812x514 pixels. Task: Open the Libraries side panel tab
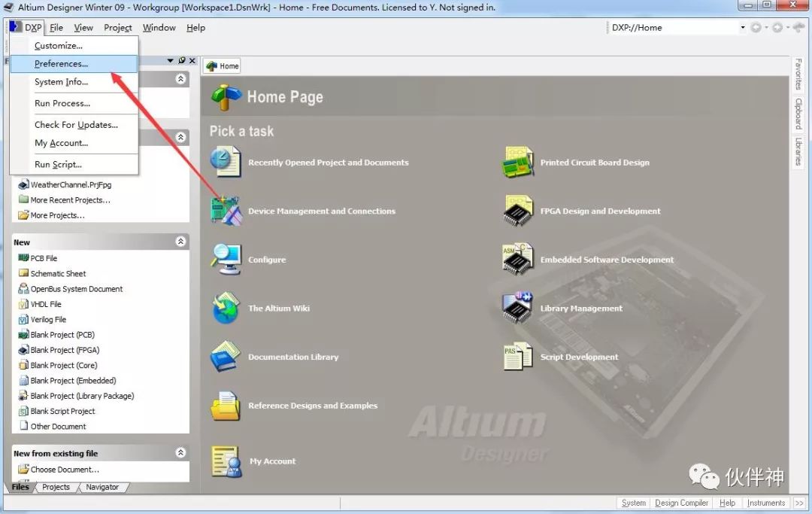798,152
